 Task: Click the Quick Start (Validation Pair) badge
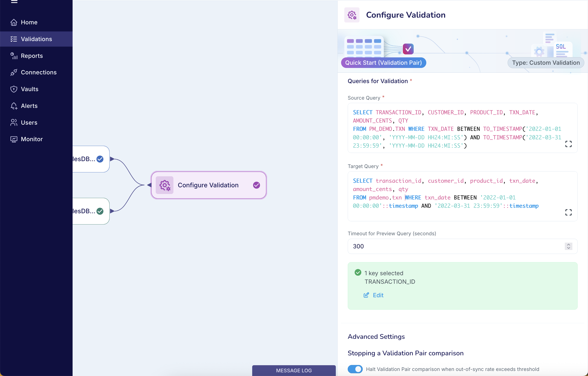pos(383,63)
